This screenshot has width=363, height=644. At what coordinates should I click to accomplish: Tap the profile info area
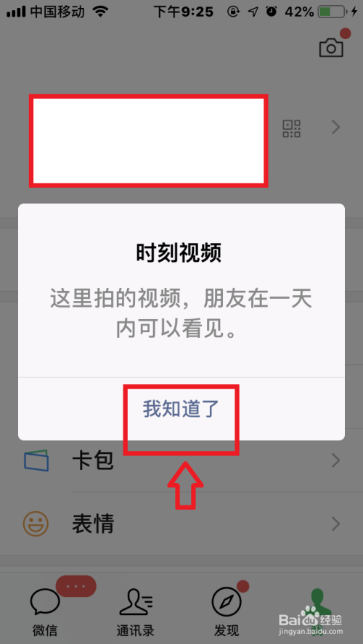(x=148, y=141)
